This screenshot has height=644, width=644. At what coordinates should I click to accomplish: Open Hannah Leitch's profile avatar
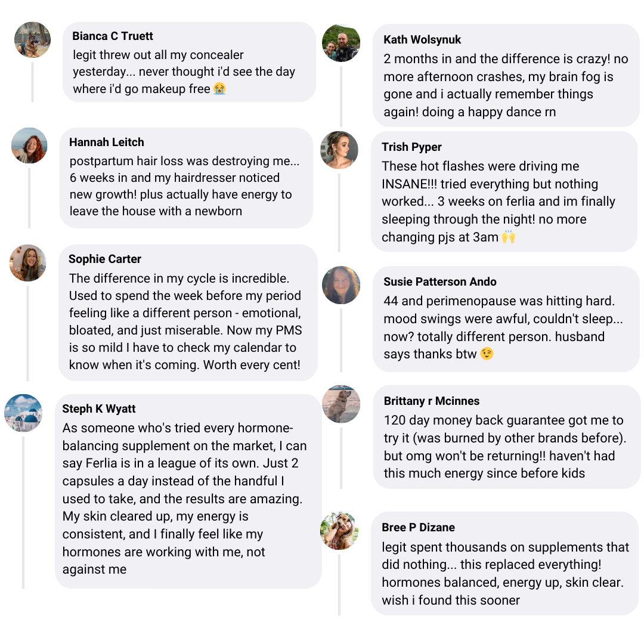(29, 145)
